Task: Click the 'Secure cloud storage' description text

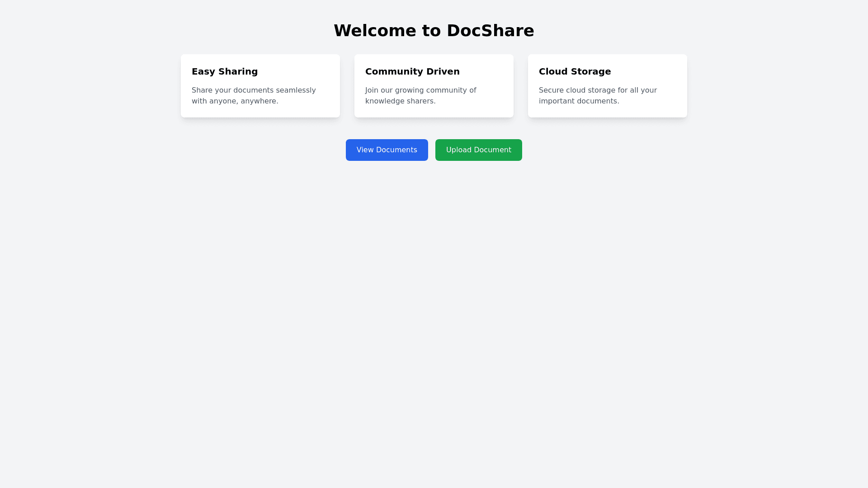Action: (598, 90)
